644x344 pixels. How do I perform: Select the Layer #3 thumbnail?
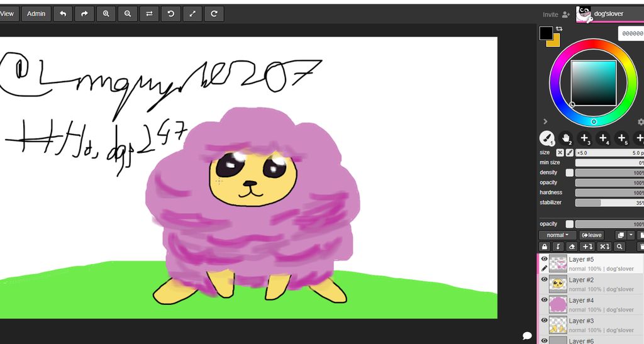[x=558, y=325]
